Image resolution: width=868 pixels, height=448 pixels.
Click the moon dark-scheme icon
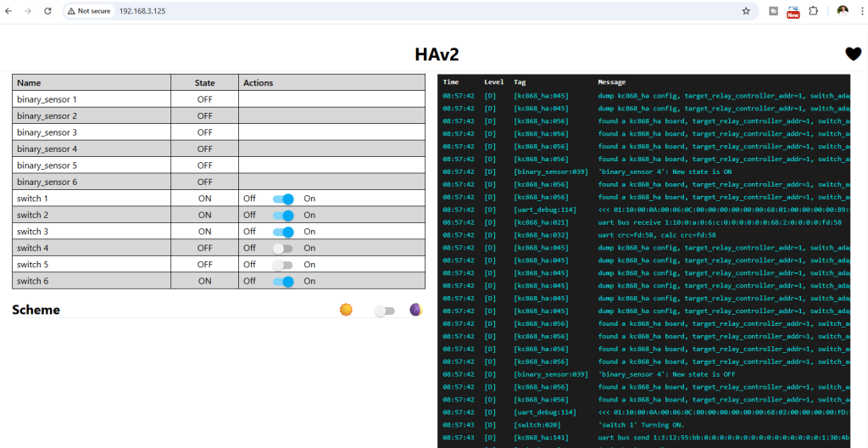click(x=415, y=311)
